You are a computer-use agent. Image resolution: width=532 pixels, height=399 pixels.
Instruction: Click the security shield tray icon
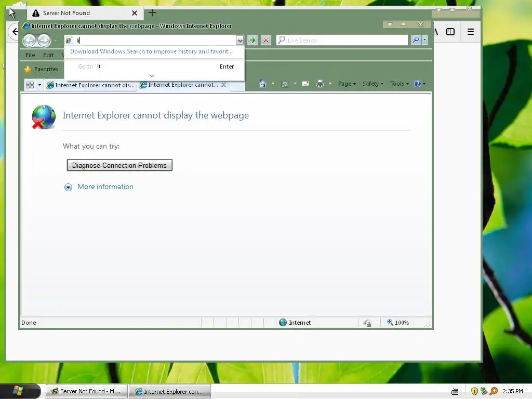click(x=474, y=391)
